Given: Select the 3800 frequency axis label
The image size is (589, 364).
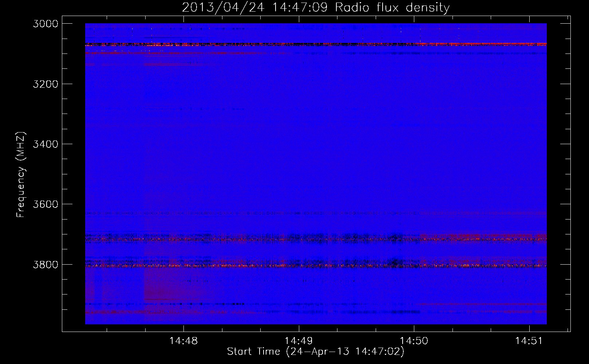Looking at the screenshot, I should (x=46, y=264).
